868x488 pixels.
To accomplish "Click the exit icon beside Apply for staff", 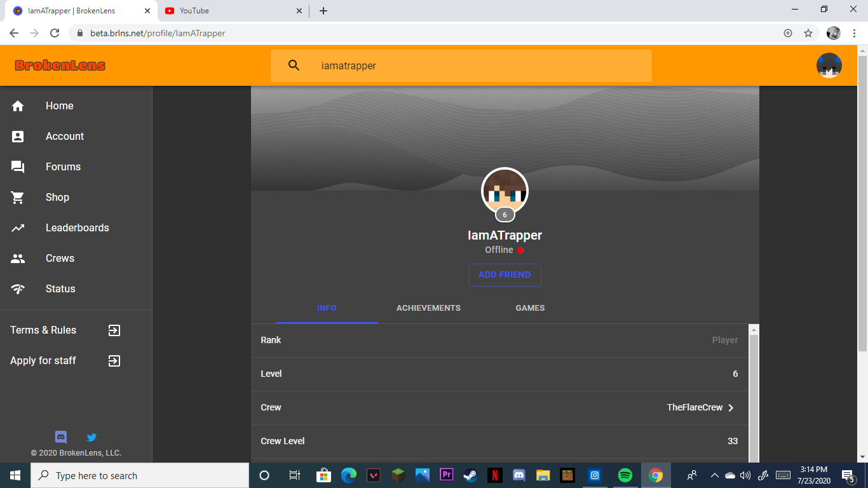I will 114,361.
